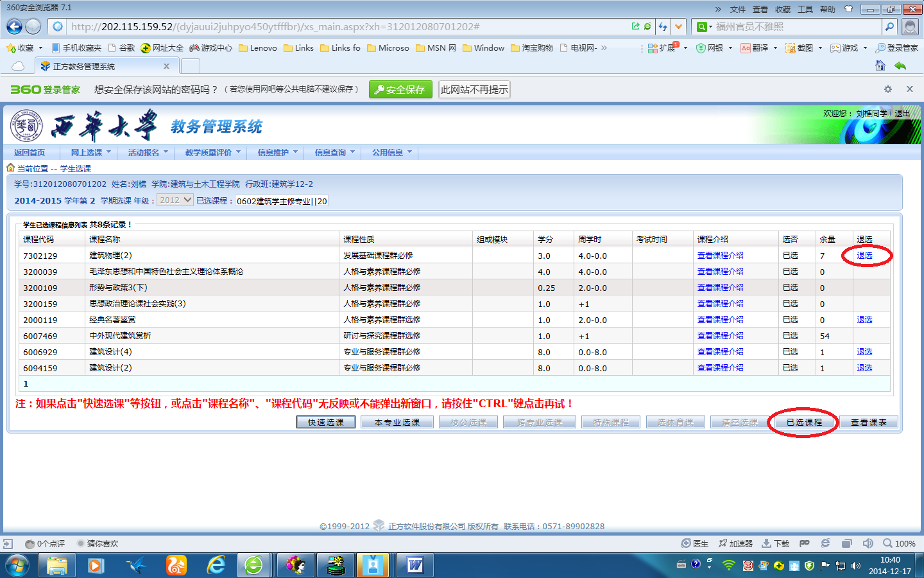Image resolution: width=924 pixels, height=578 pixels.
Task: Open the 登录管家 settings gear
Action: pos(888,89)
